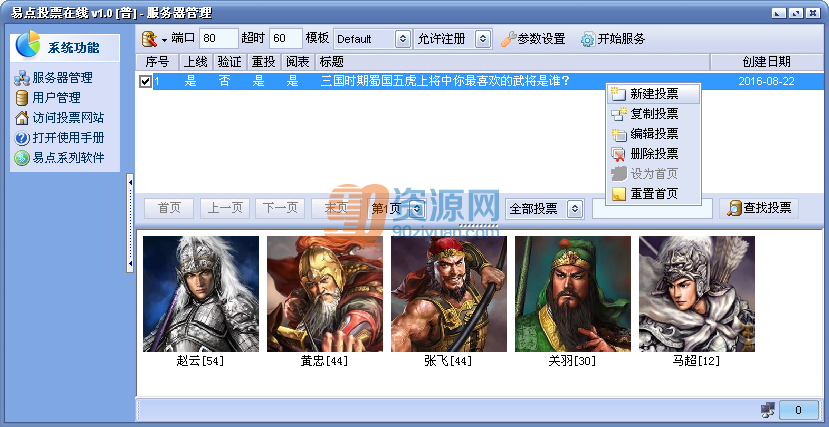Collapse sidebar using the vertical splitter handle
The image size is (829, 427).
coord(130,224)
